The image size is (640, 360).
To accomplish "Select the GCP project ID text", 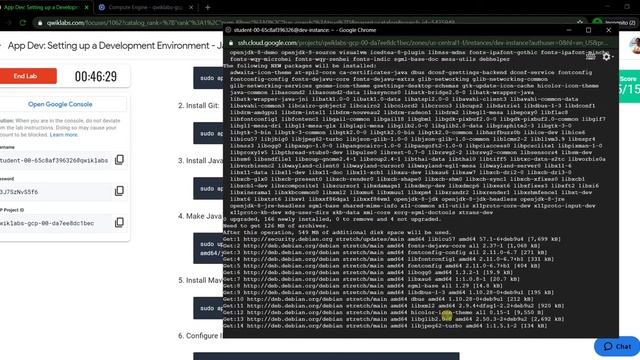I will tap(47, 223).
